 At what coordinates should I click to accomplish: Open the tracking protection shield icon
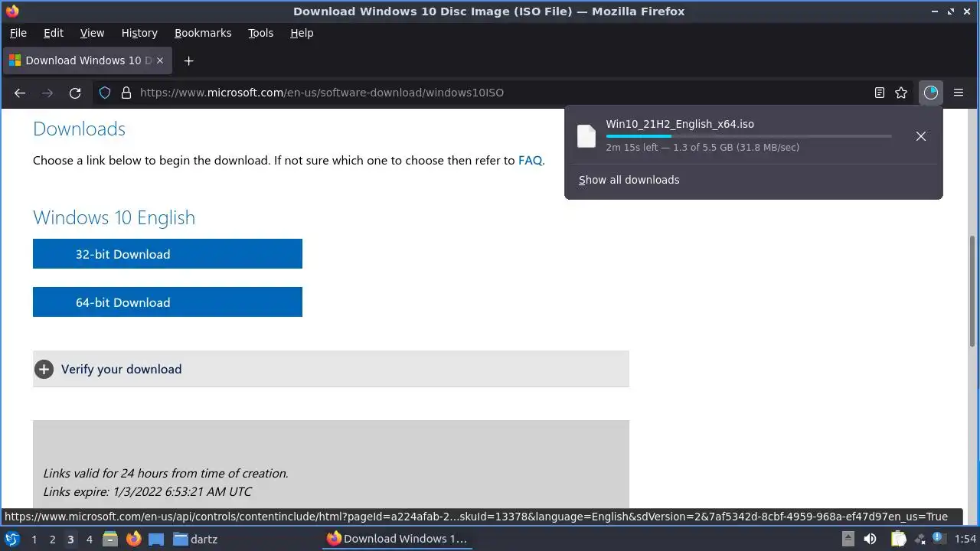click(105, 93)
